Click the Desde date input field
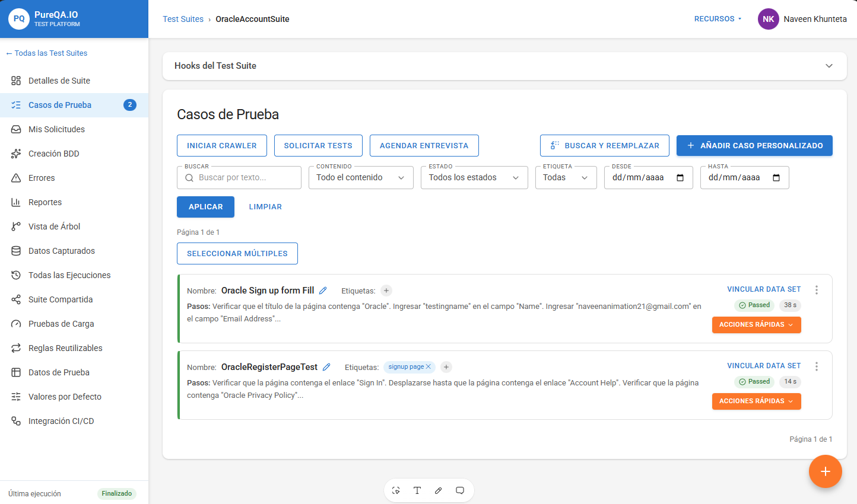The width and height of the screenshot is (857, 504). [649, 177]
